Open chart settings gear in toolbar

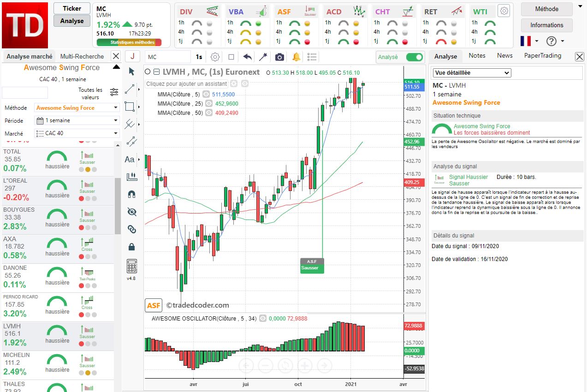pyautogui.click(x=215, y=57)
